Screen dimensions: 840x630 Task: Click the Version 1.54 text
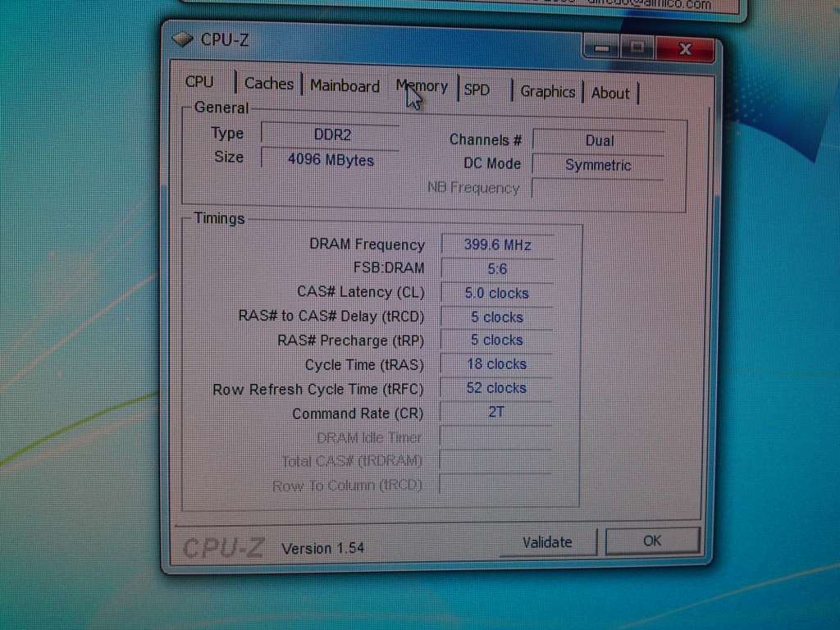[x=322, y=549]
